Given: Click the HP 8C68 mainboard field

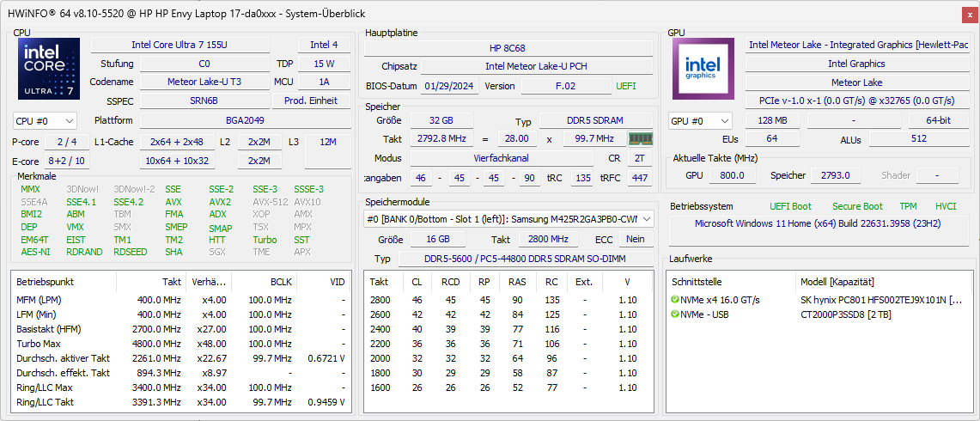Looking at the screenshot, I should pos(508,48).
